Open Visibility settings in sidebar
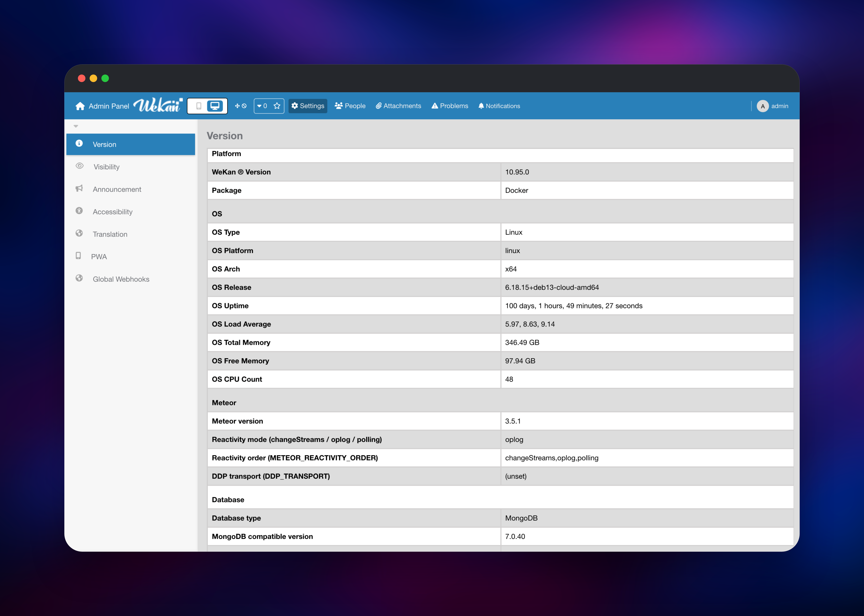The height and width of the screenshot is (616, 864). 130,167
